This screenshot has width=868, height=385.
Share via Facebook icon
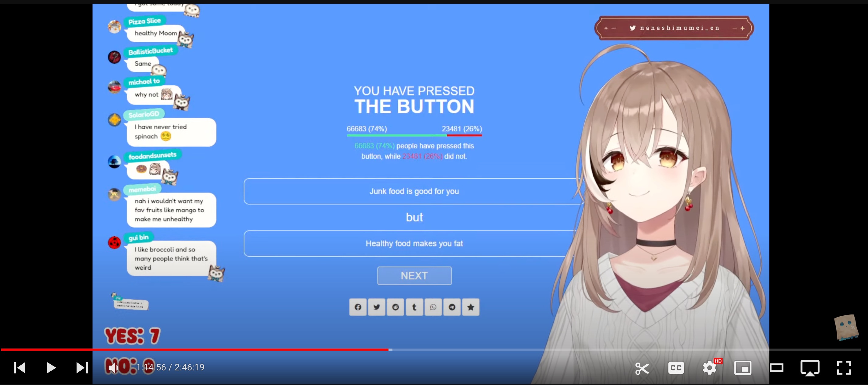(x=358, y=307)
